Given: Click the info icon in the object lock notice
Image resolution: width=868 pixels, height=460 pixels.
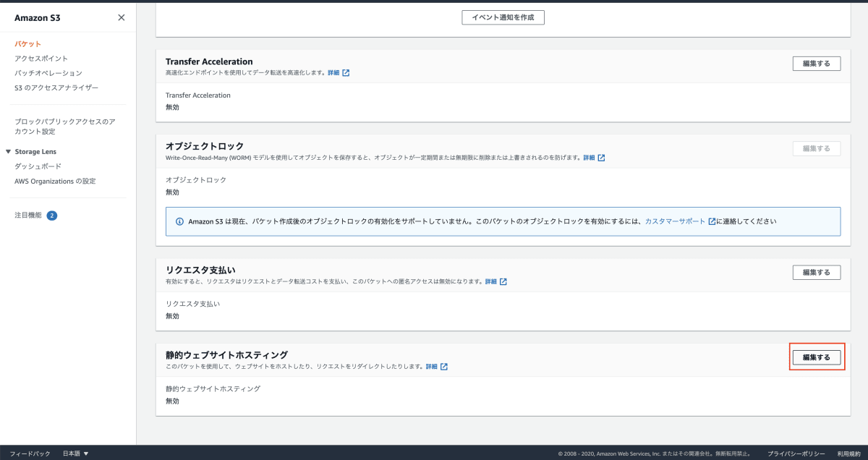Looking at the screenshot, I should pyautogui.click(x=179, y=221).
